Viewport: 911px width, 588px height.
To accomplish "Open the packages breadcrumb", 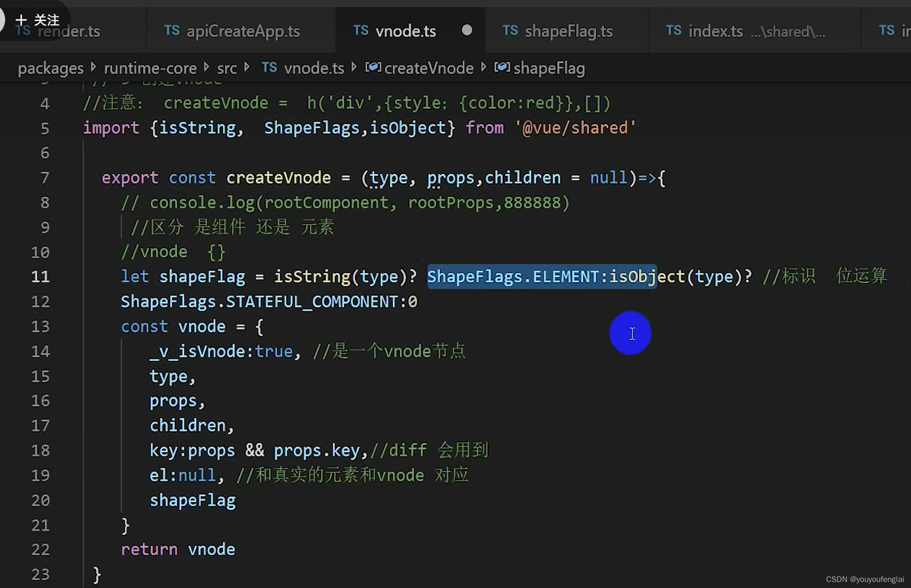I will point(51,68).
